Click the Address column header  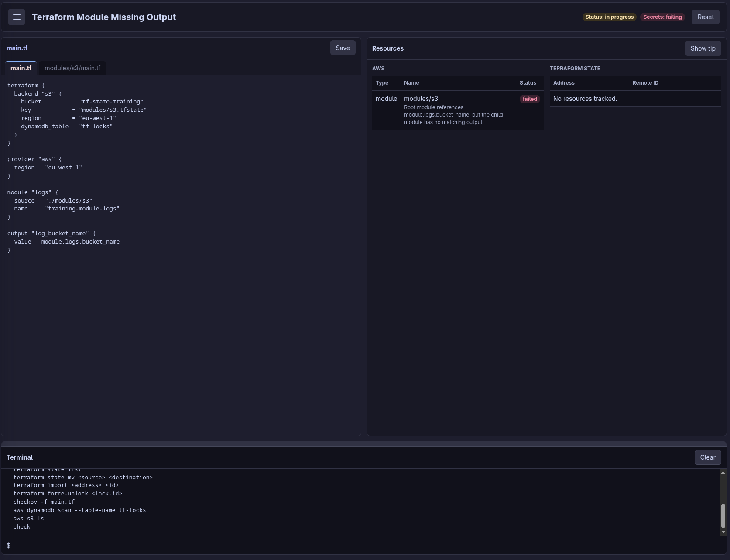pyautogui.click(x=564, y=83)
